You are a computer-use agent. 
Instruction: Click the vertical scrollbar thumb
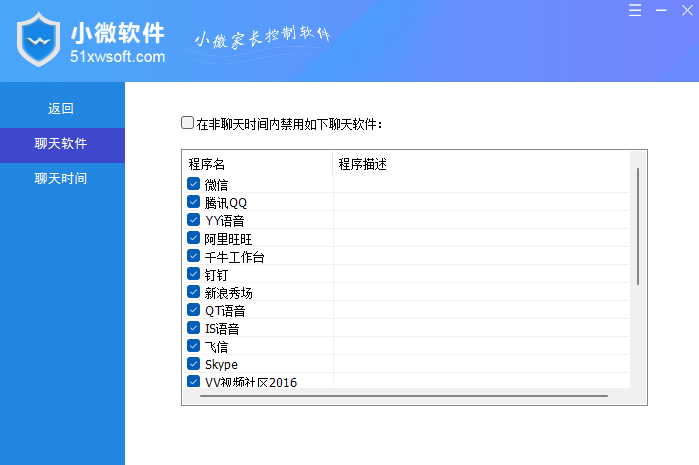point(638,226)
